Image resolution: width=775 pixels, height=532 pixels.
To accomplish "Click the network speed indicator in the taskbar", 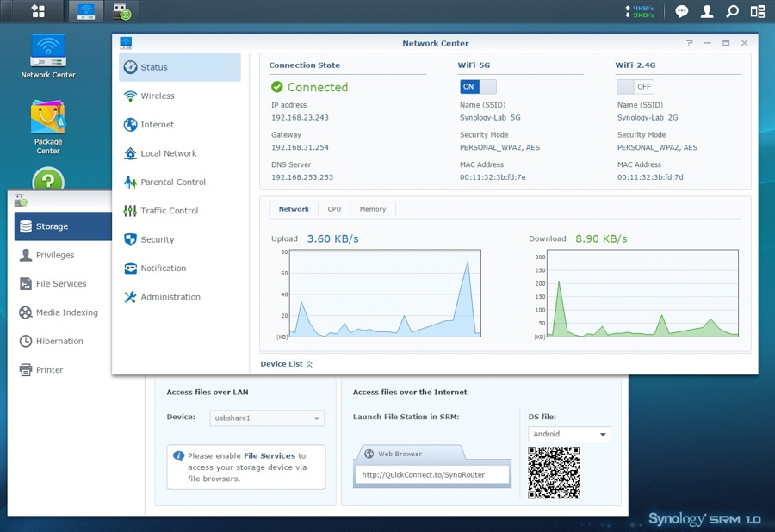I will (x=640, y=11).
